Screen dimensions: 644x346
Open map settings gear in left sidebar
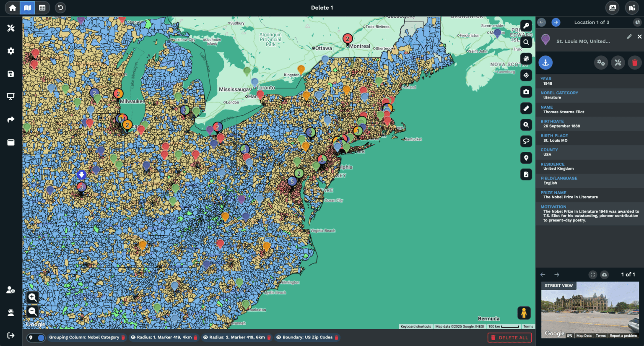11,51
